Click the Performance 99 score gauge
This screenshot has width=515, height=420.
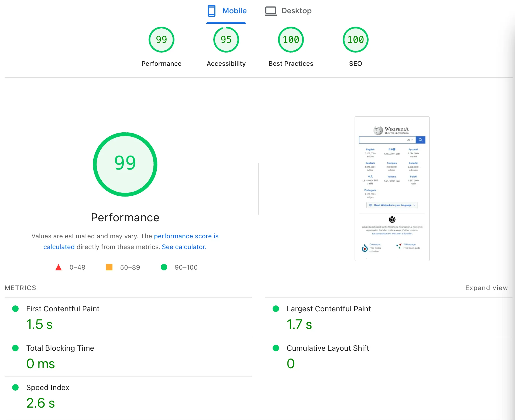161,40
